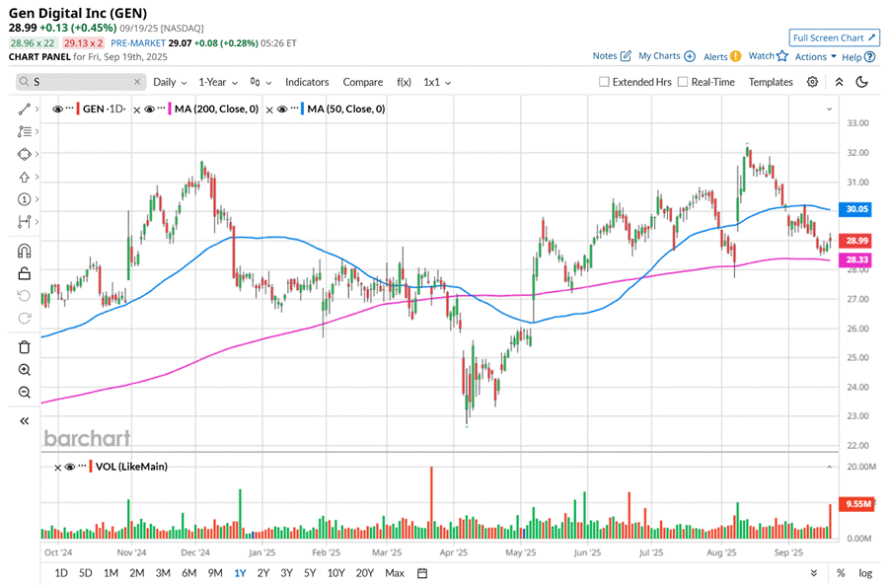The image size is (891, 588).
Task: Remove the MA 50 indicator
Action: pos(269,110)
